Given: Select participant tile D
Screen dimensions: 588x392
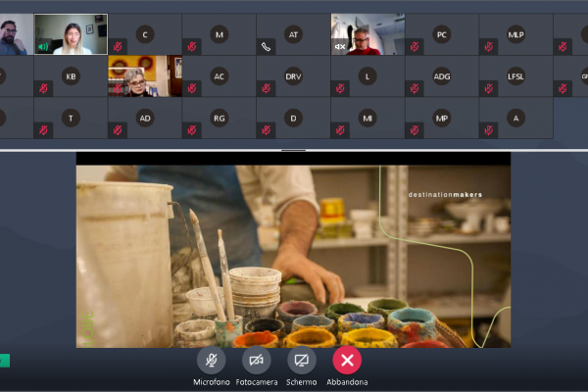Looking at the screenshot, I should coord(293,119).
